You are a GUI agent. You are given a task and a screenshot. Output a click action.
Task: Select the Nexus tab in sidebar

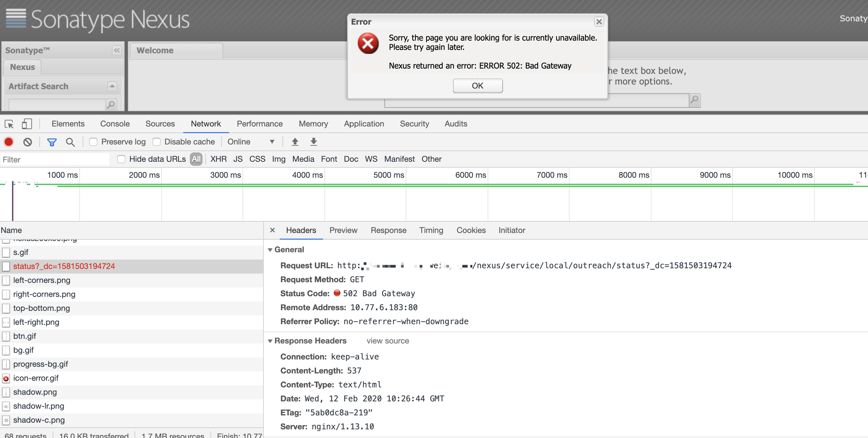22,67
